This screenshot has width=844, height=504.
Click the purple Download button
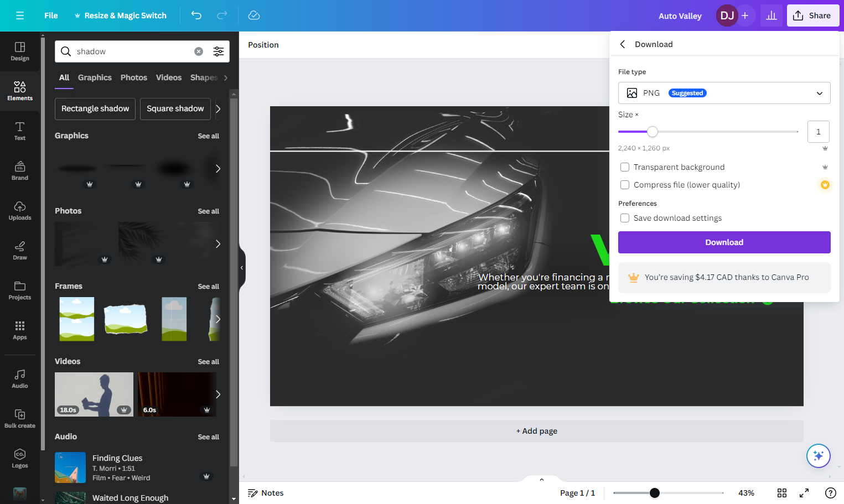coord(724,242)
